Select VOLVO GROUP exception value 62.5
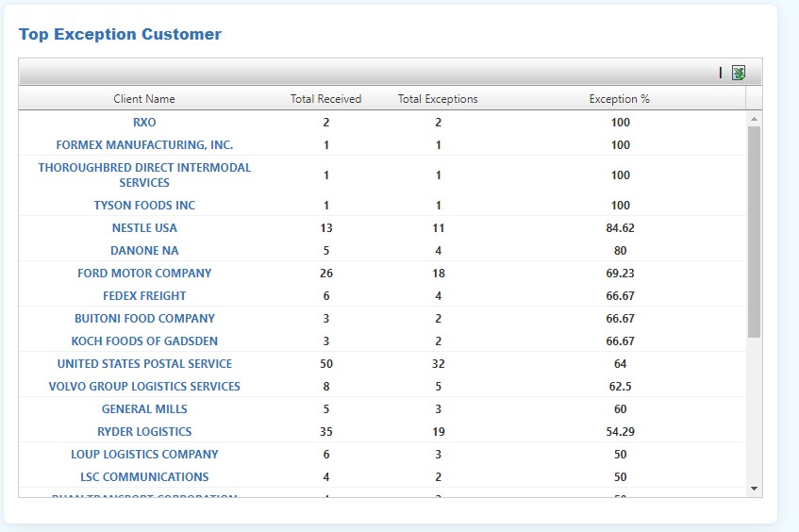The width and height of the screenshot is (799, 532). 620,386
